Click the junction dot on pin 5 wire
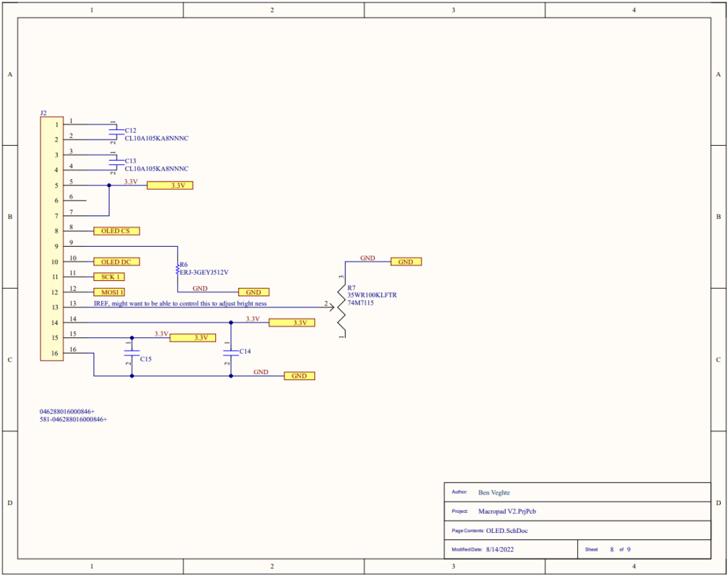The width and height of the screenshot is (728, 577). point(109,186)
